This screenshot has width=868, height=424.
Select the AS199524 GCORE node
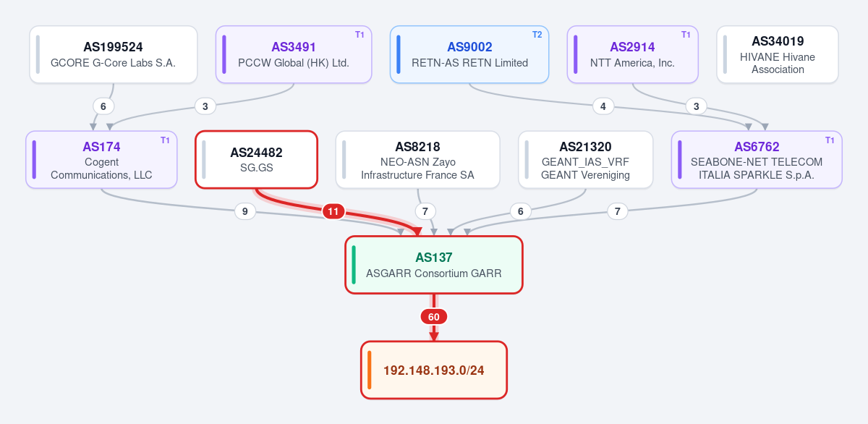point(114,54)
